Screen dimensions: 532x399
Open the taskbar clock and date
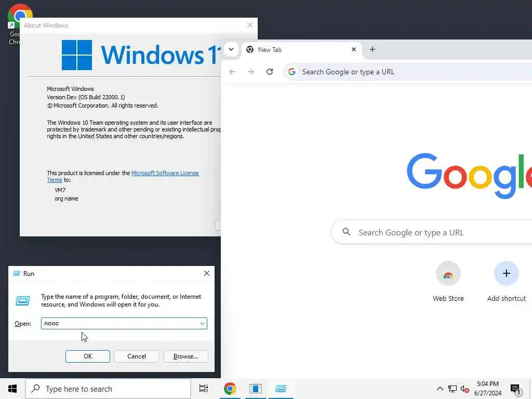(x=488, y=389)
